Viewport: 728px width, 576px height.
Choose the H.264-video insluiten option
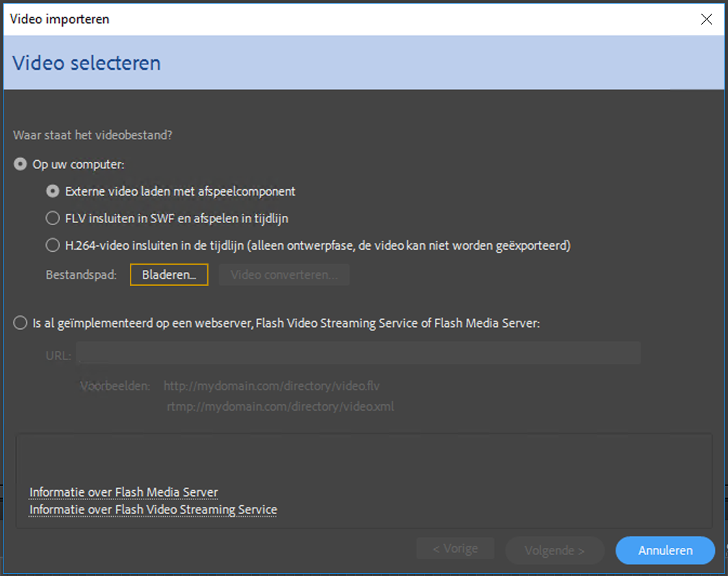point(52,245)
